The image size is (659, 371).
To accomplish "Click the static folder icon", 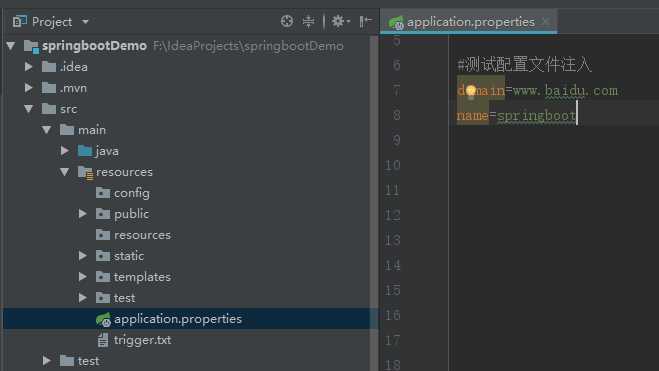I will (103, 255).
